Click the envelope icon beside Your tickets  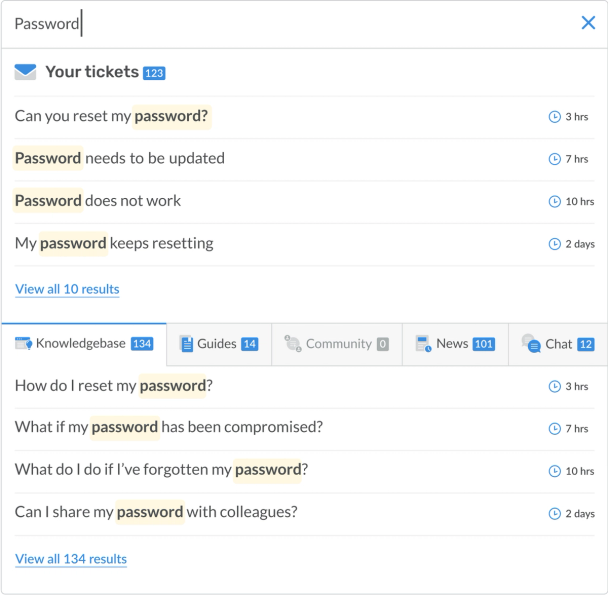coord(26,72)
